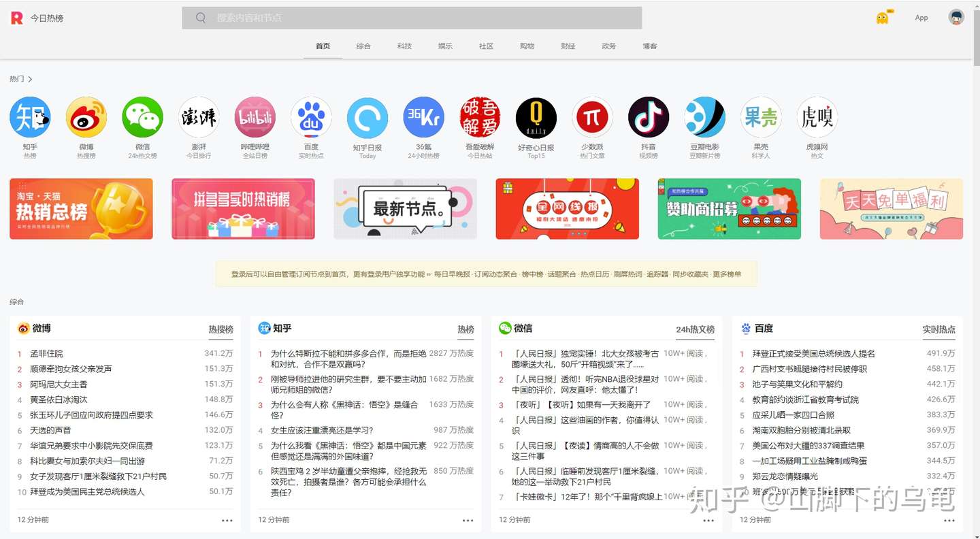Screen dimensions: 980x539
Task: Switch to the 政务 tab
Action: coord(608,46)
